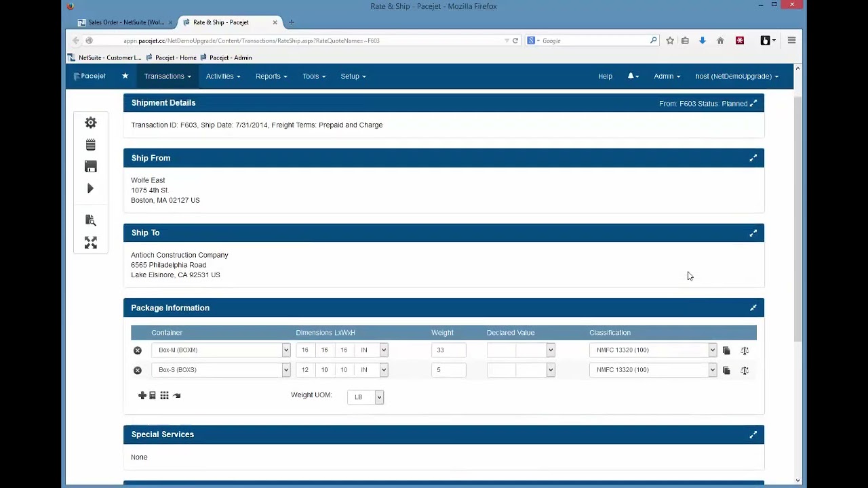
Task: Click the document search sidebar icon
Action: tap(90, 220)
